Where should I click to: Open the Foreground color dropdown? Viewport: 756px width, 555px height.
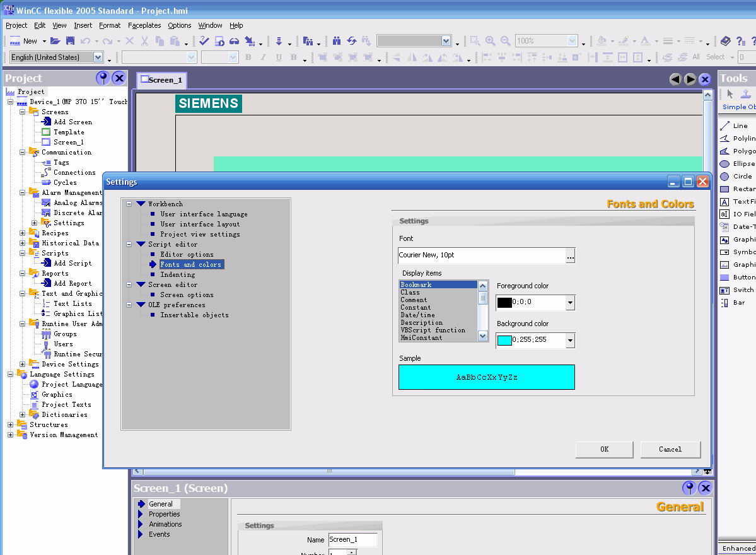(570, 303)
